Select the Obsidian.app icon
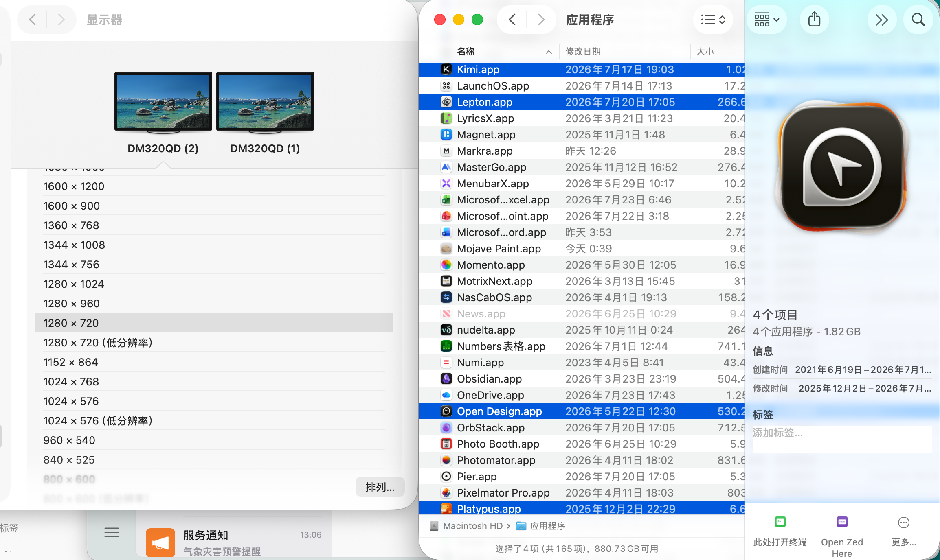Viewport: 940px width, 560px height. pyautogui.click(x=446, y=379)
